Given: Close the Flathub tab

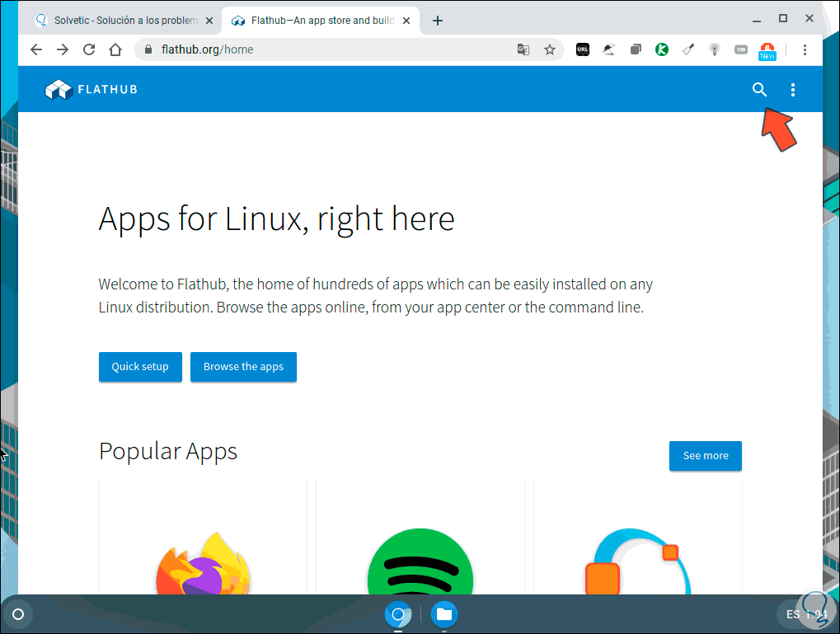Looking at the screenshot, I should (x=406, y=21).
